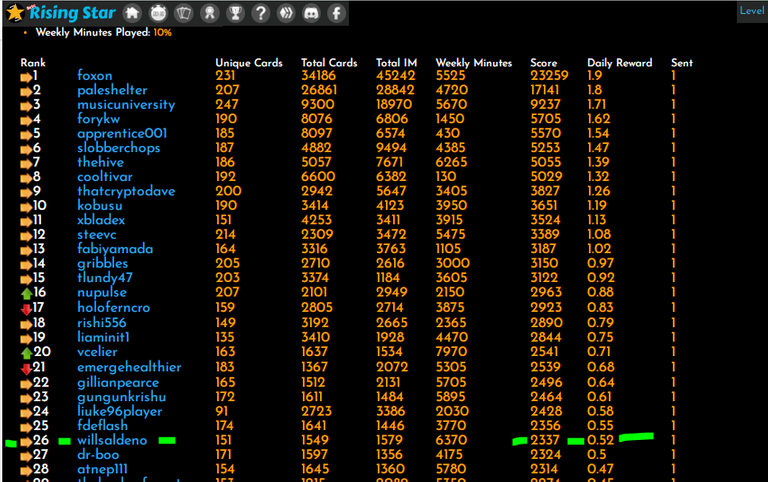Open player liuke96player's profile
768x482 pixels.
(120, 411)
